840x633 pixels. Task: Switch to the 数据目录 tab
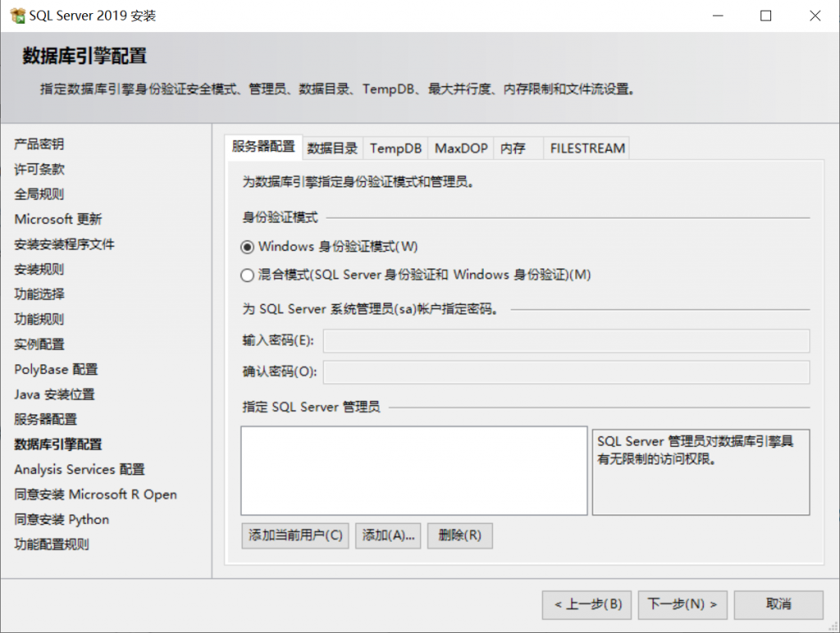coord(332,148)
